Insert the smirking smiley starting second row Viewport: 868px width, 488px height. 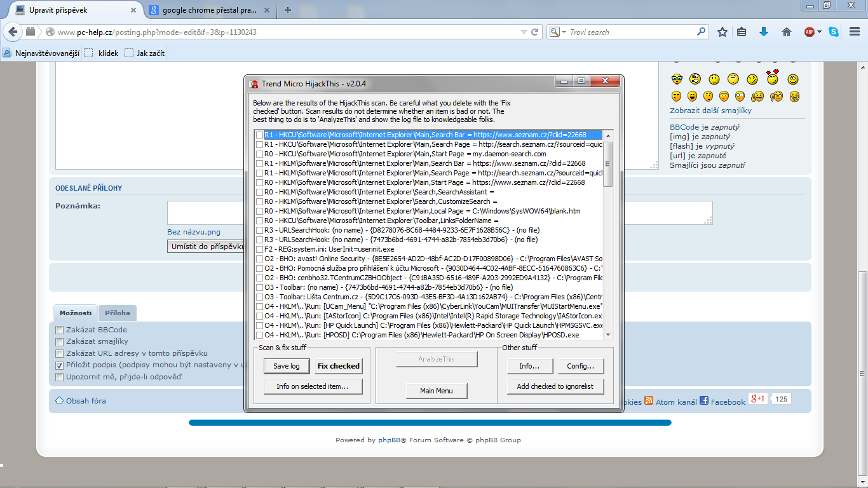click(x=676, y=97)
